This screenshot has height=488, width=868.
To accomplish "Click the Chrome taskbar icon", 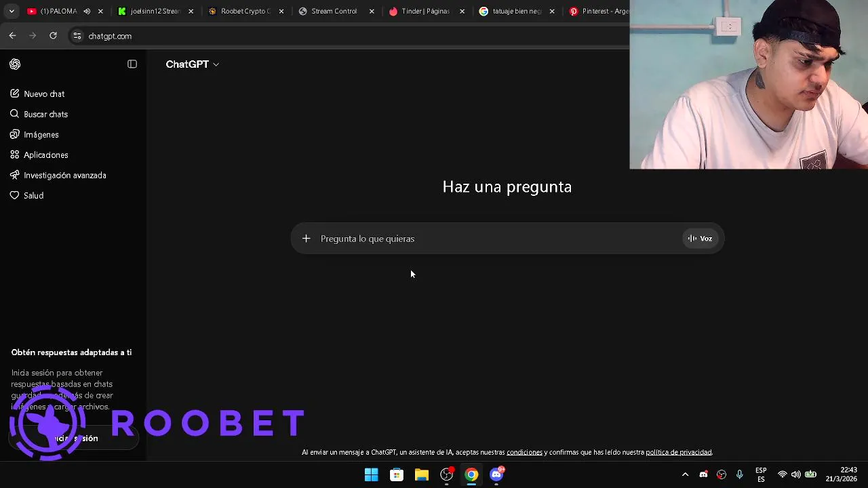I will 471,475.
